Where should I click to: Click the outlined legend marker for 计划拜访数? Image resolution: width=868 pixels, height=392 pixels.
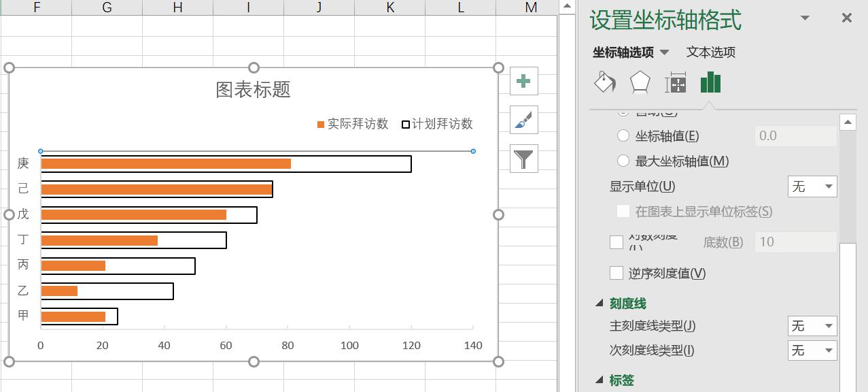pyautogui.click(x=406, y=125)
